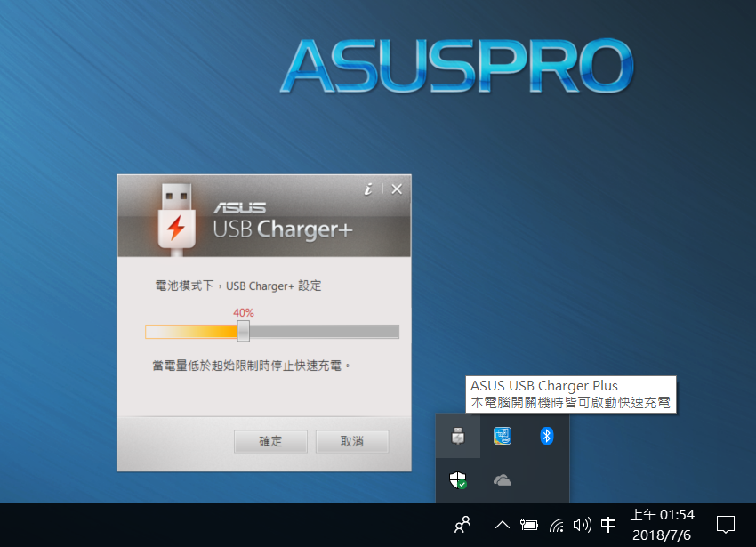Cancel with the 取消 button
The height and width of the screenshot is (547, 756).
[x=352, y=441]
